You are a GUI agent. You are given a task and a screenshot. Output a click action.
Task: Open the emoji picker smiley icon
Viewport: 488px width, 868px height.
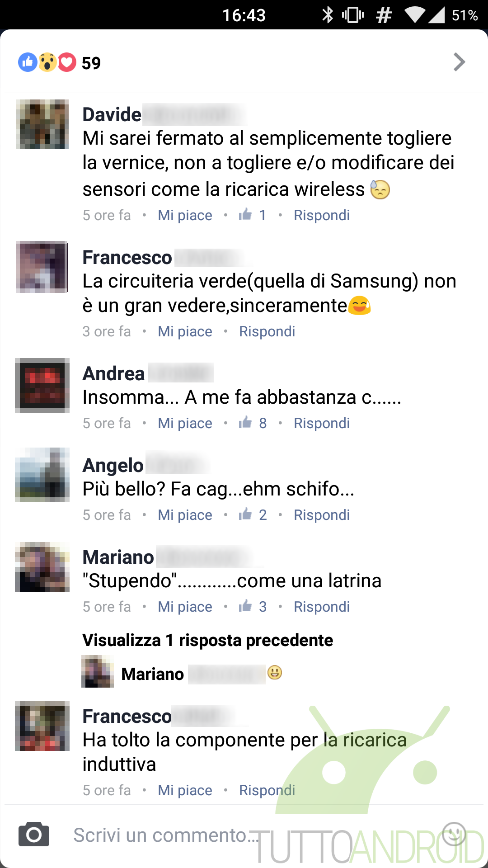tap(454, 834)
